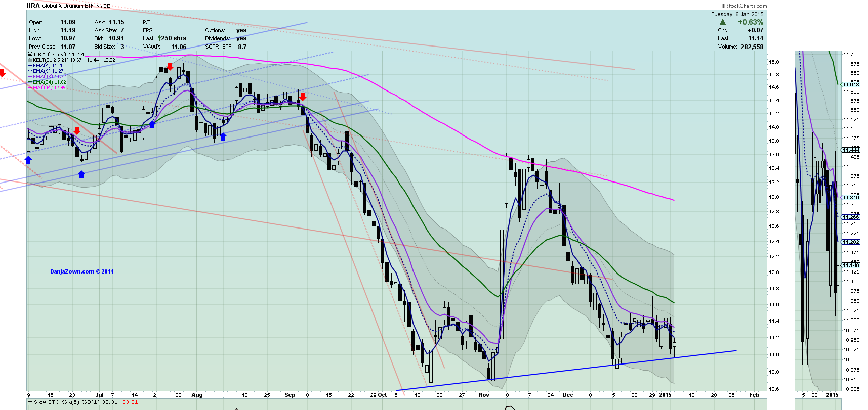This screenshot has height=410, width=868.
Task: Click the +0.63% percent change value
Action: click(x=751, y=22)
